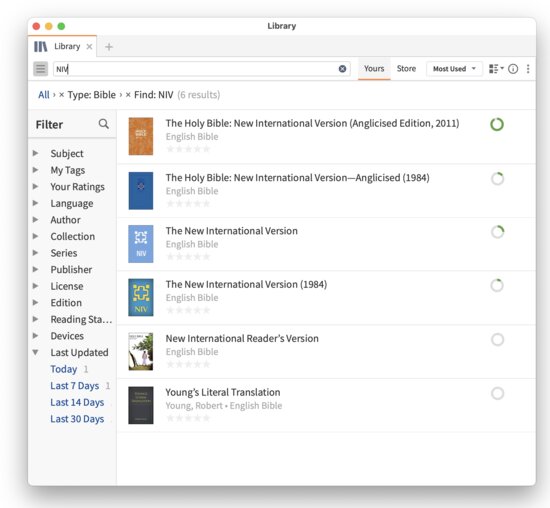Open the blue NIV Anglicised 1984 cover
Image resolution: width=550 pixels, height=508 pixels.
pyautogui.click(x=141, y=190)
